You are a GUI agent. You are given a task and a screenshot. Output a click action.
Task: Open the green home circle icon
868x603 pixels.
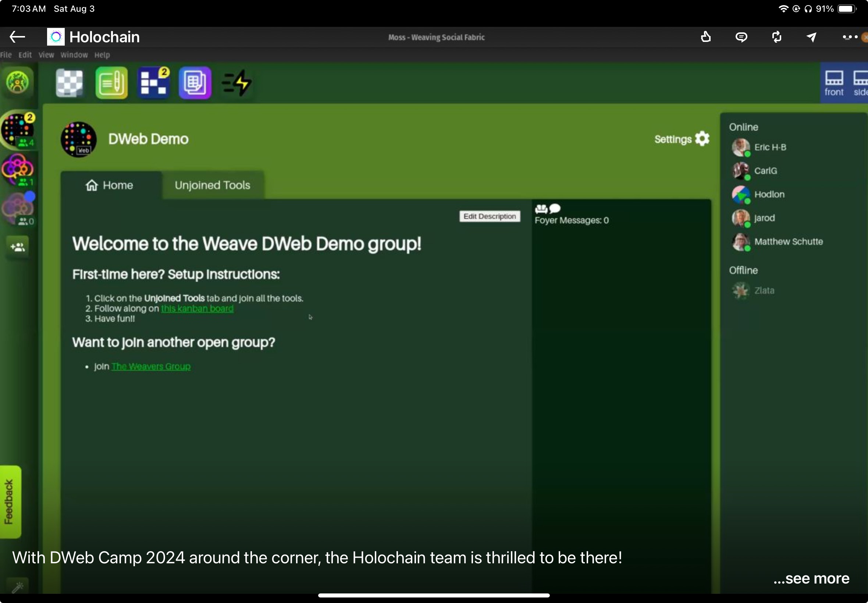[x=17, y=82]
